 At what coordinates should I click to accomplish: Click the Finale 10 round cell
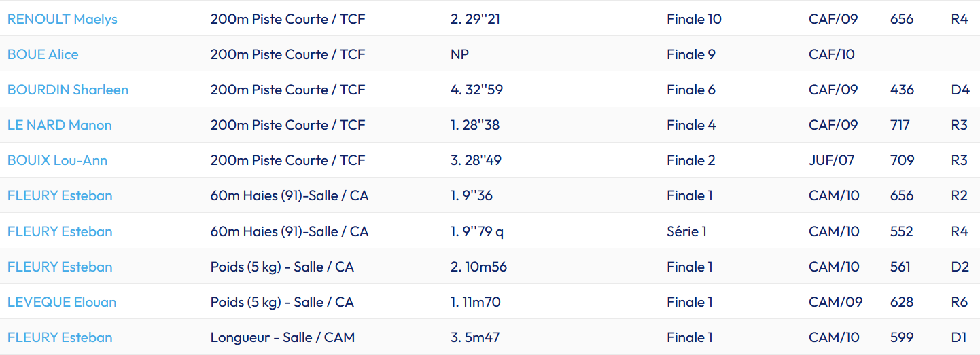(x=694, y=19)
